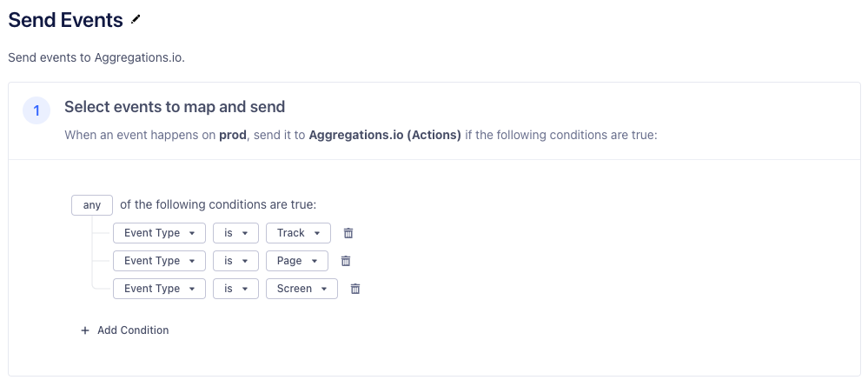Open the 'is' operator in Page row
The height and width of the screenshot is (380, 868).
[x=235, y=261]
